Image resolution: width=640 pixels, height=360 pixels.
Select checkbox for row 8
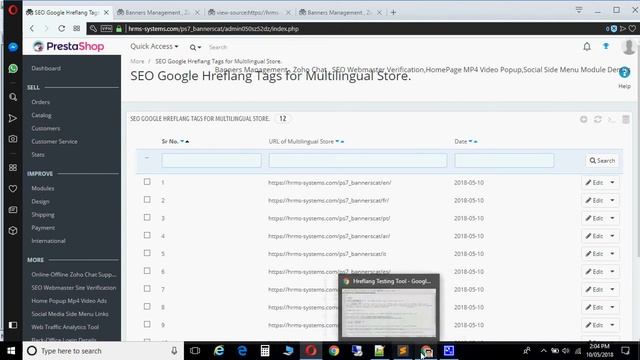coord(147,307)
